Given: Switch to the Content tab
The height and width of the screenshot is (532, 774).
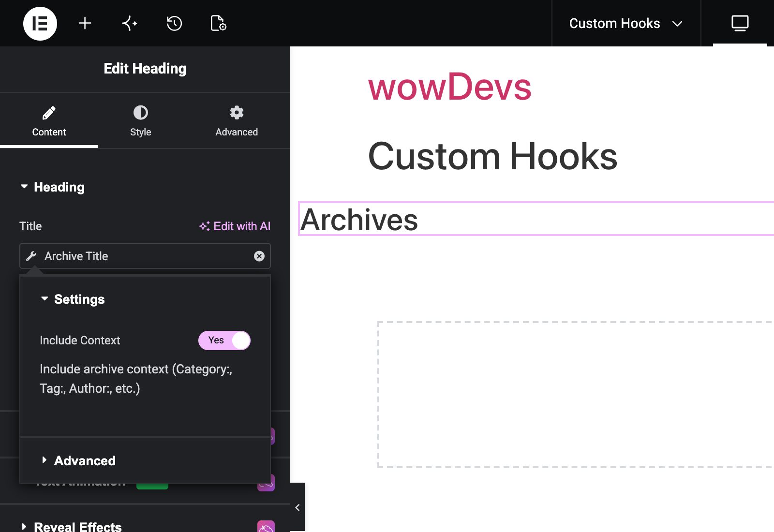Looking at the screenshot, I should (49, 121).
